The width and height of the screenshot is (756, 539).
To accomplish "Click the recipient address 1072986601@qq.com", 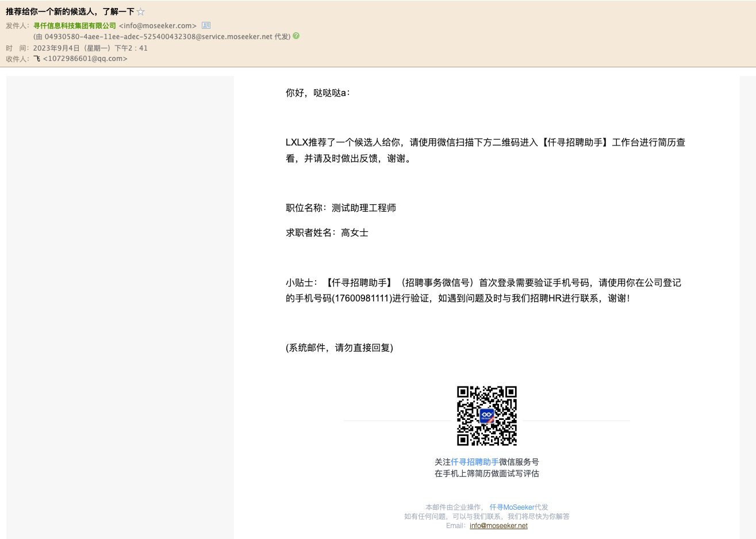I will pyautogui.click(x=85, y=59).
